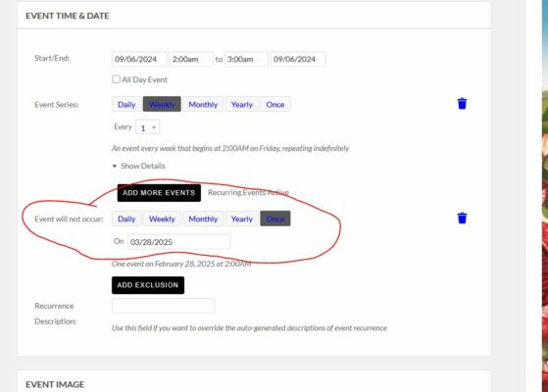Choose Weekly under Event will not occur
Viewport: 548px width, 392px height.
pyautogui.click(x=162, y=219)
